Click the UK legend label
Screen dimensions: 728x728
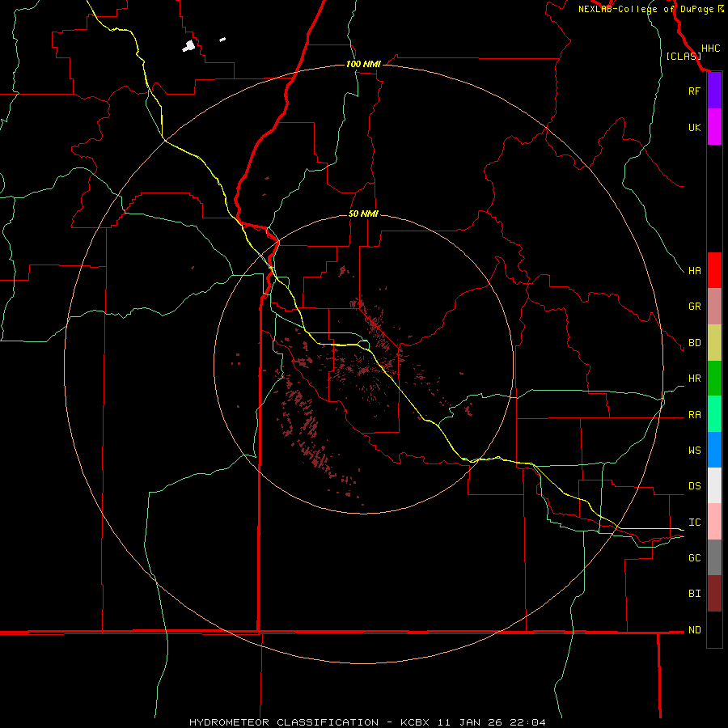pos(694,127)
